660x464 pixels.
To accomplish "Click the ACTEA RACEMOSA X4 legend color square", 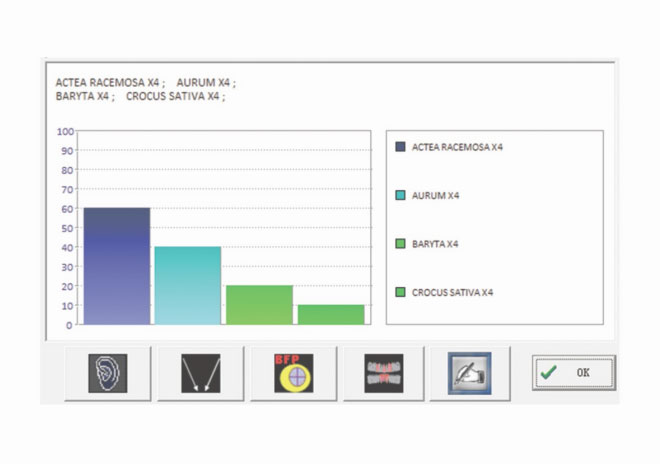I will coord(401,147).
